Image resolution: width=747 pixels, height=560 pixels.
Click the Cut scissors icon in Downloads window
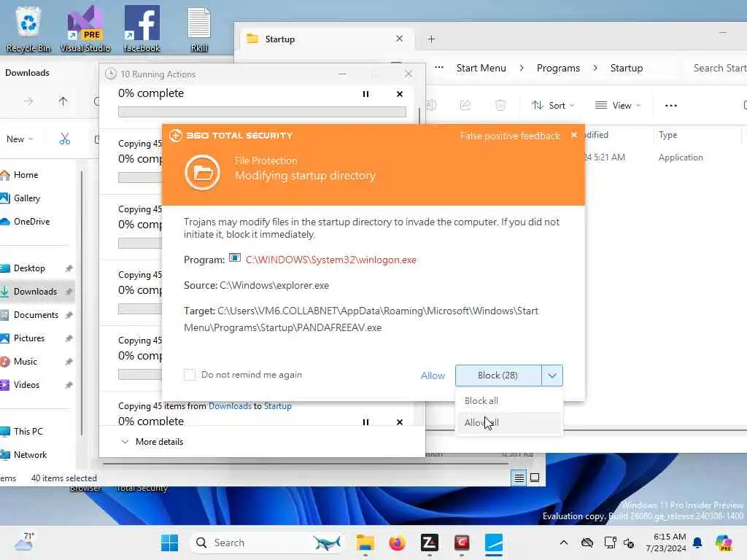click(65, 139)
